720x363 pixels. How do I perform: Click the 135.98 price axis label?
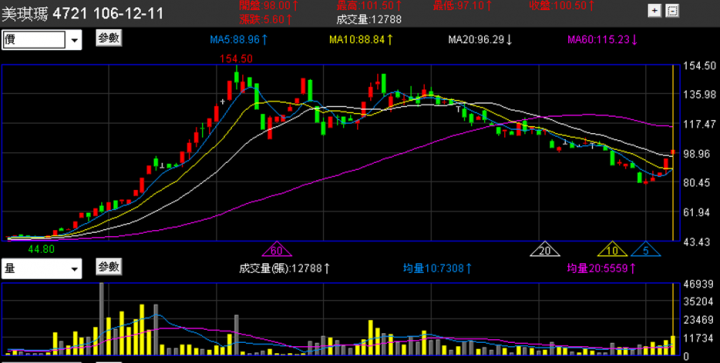pyautogui.click(x=700, y=95)
